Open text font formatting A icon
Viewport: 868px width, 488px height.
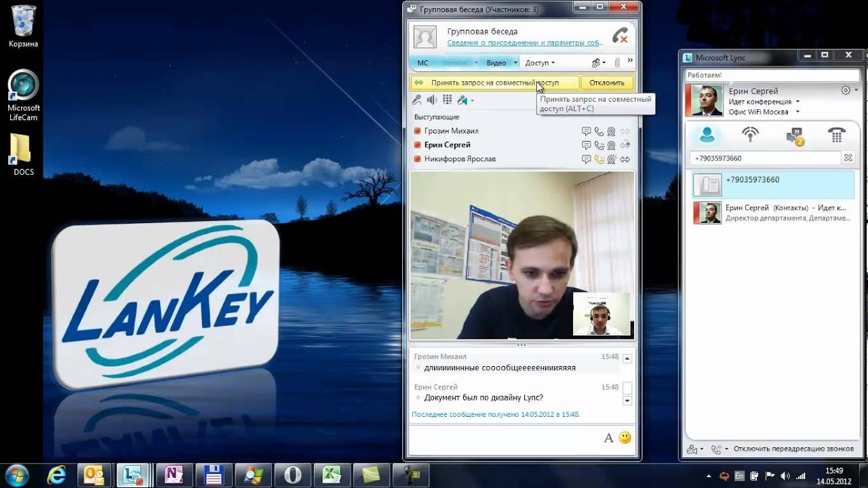(x=608, y=438)
